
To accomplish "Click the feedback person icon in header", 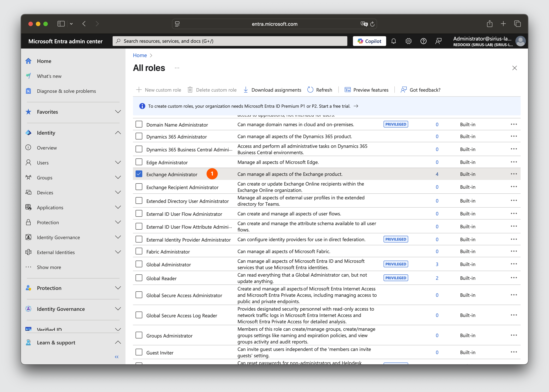I will tap(438, 41).
